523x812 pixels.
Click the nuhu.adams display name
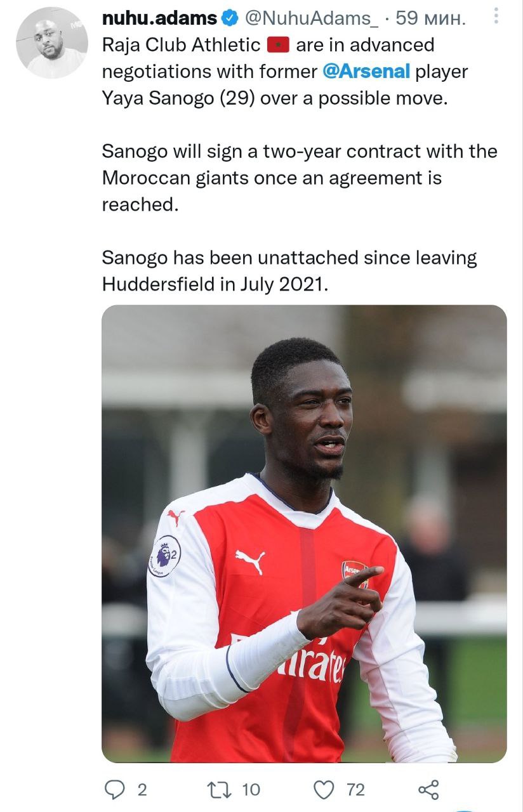[x=160, y=19]
